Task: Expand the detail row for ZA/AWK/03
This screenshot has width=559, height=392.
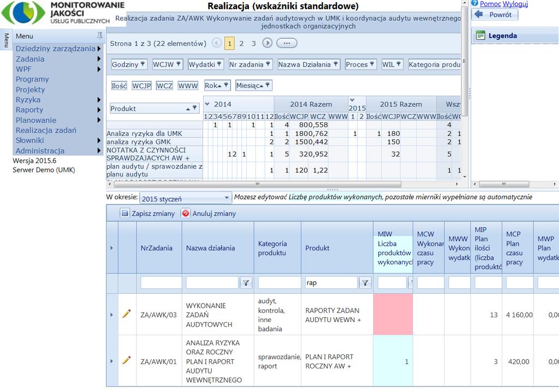Action: point(111,314)
